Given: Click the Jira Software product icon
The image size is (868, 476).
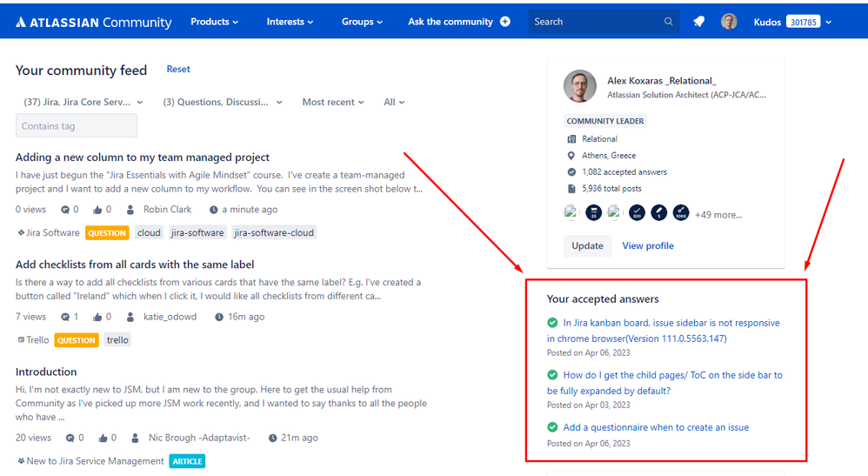Looking at the screenshot, I should (21, 232).
